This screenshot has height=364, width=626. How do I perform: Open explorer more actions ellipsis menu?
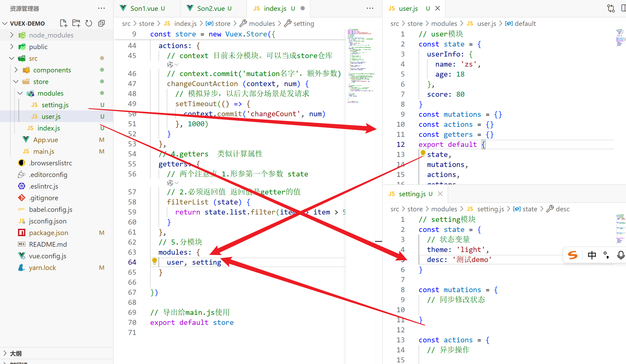tap(101, 8)
